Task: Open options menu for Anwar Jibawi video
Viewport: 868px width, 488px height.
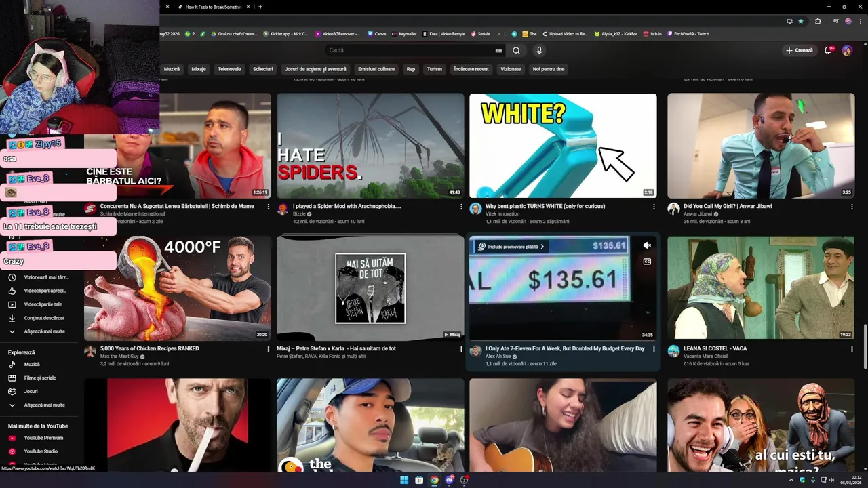Action: pyautogui.click(x=852, y=207)
